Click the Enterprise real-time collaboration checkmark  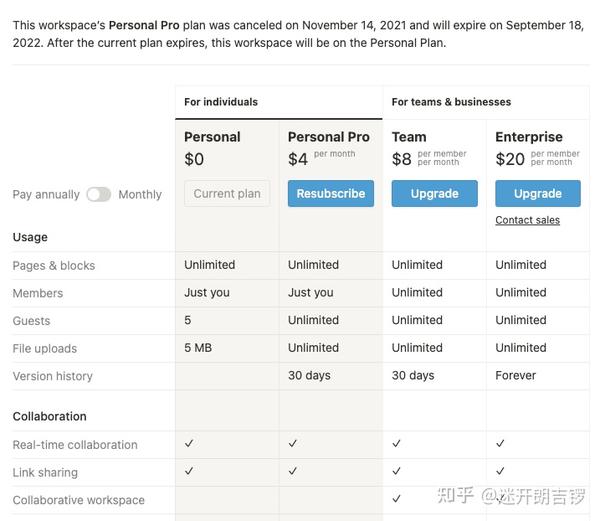(500, 443)
